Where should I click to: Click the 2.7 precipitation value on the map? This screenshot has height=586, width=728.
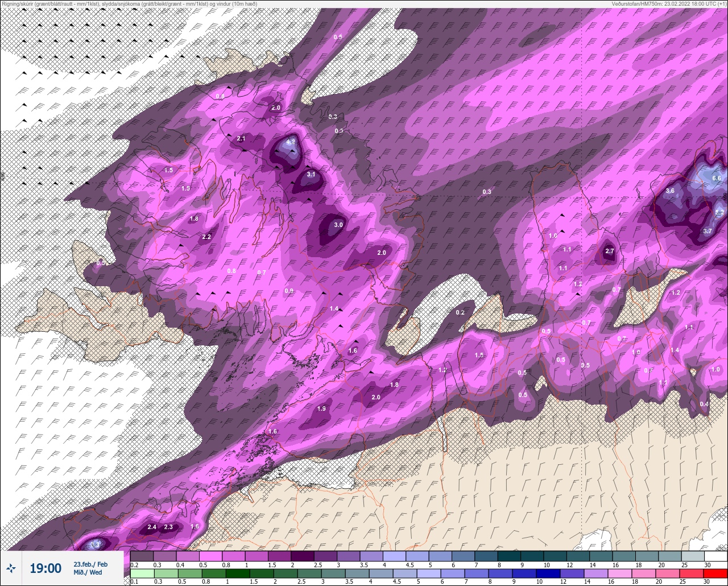pyautogui.click(x=610, y=251)
